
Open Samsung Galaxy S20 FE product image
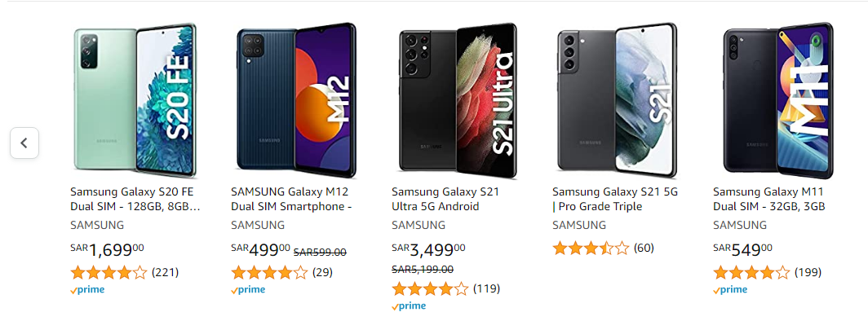point(135,101)
